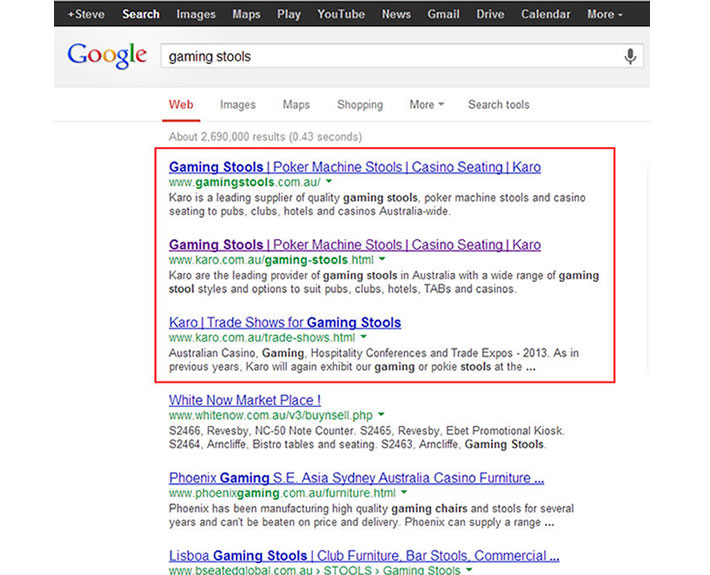Open Search tools options
710x575 pixels.
pos(499,105)
